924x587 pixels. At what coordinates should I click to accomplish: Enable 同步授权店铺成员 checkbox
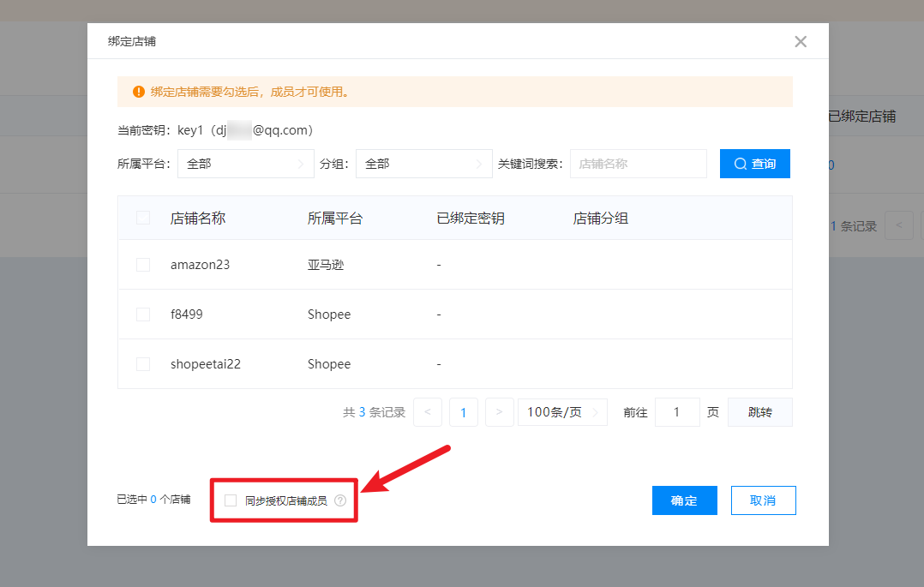click(x=231, y=500)
